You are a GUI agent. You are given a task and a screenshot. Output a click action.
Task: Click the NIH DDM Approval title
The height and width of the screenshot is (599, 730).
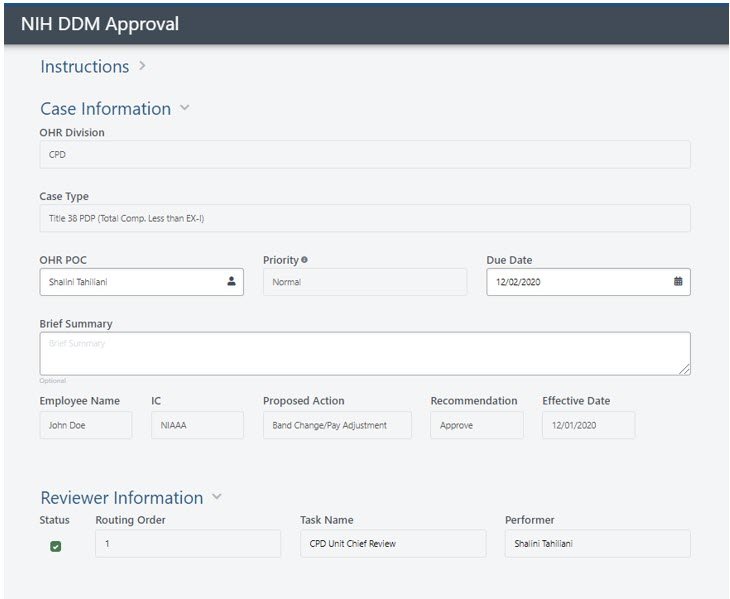(x=100, y=24)
